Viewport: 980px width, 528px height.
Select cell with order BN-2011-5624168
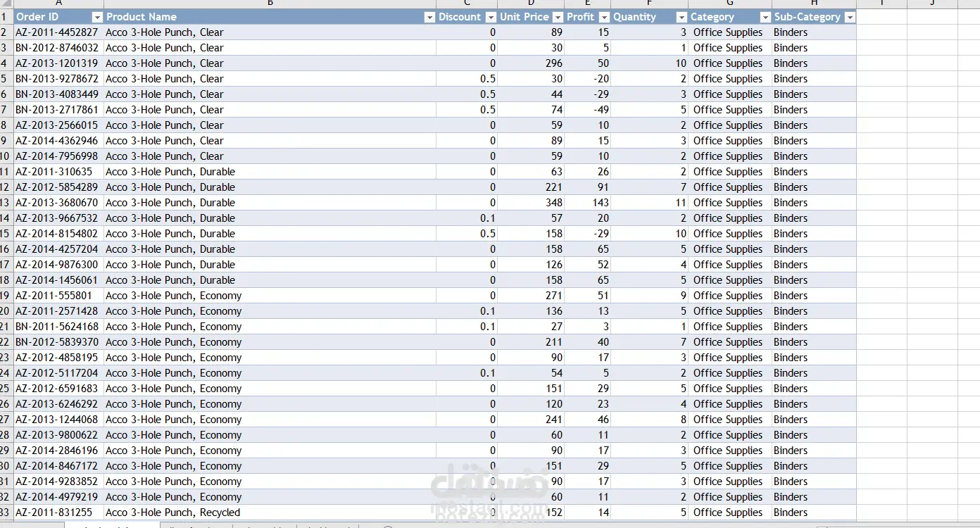pyautogui.click(x=58, y=327)
